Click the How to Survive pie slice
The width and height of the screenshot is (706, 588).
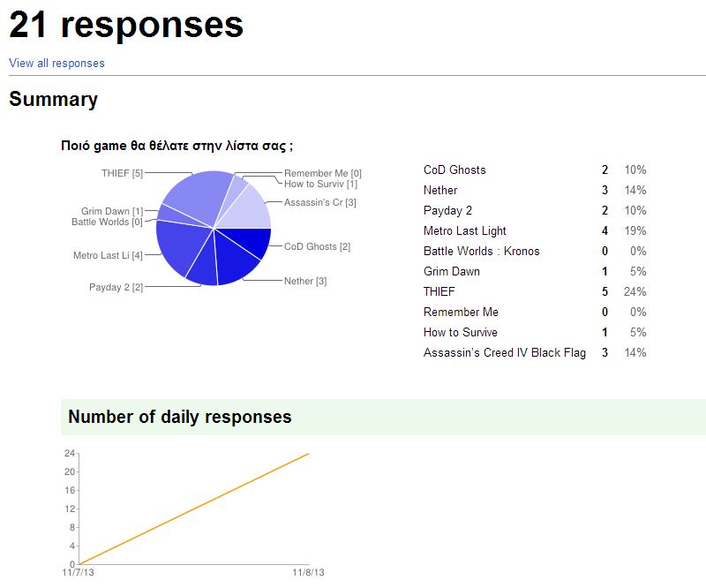click(x=235, y=192)
